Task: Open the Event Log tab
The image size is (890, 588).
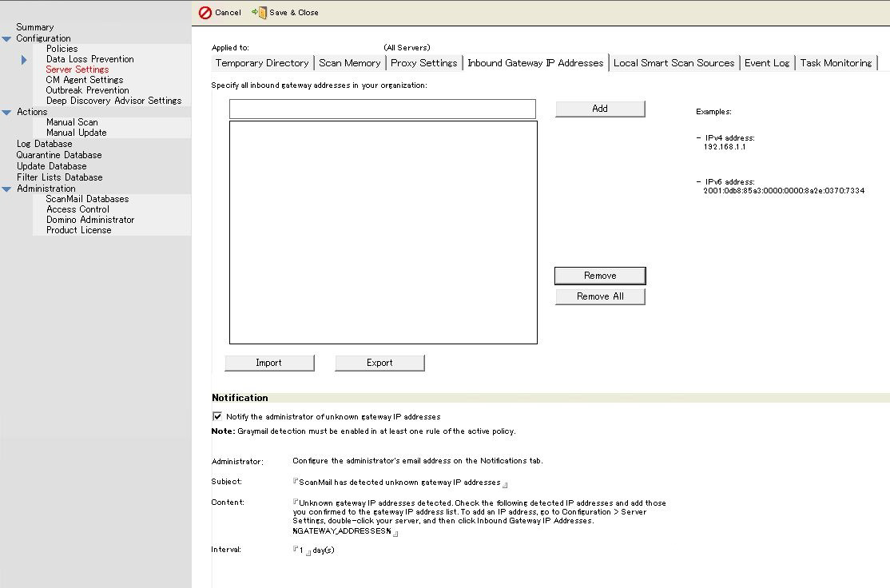Action: (767, 63)
